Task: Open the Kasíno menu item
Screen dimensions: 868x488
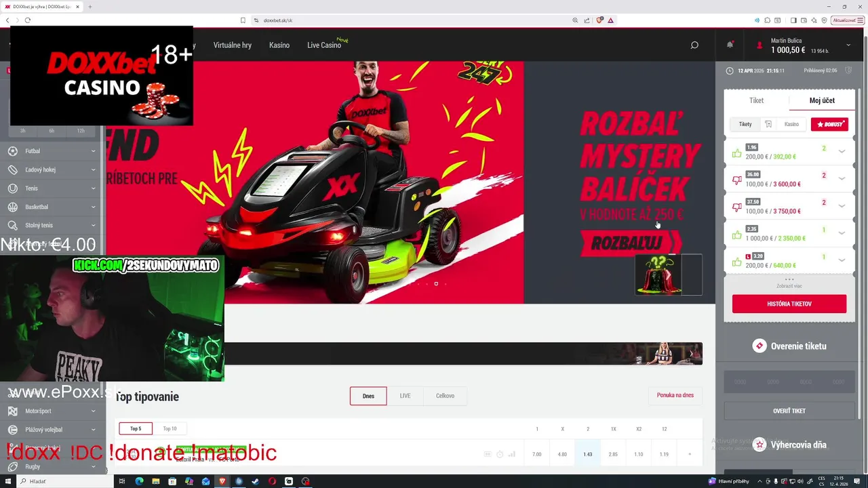Action: coord(279,45)
